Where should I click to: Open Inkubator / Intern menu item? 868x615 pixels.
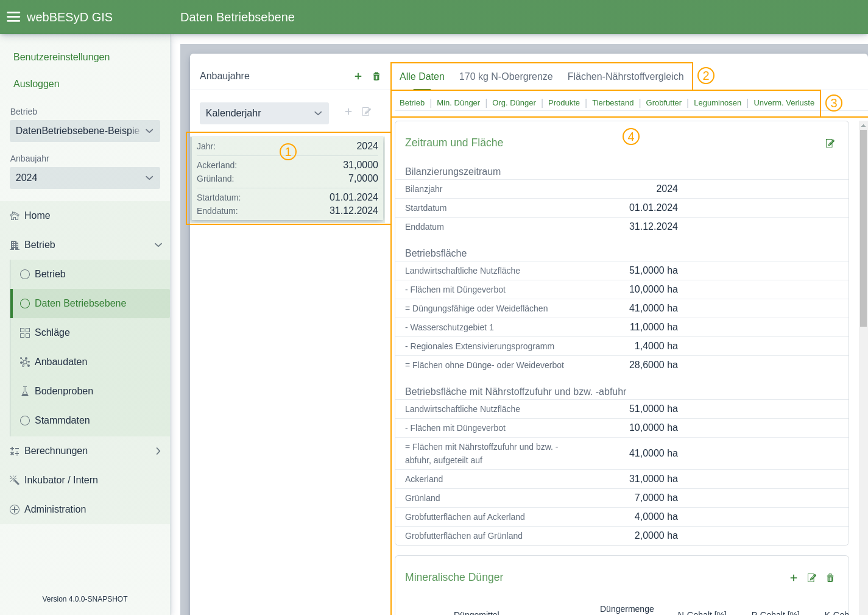(85, 480)
